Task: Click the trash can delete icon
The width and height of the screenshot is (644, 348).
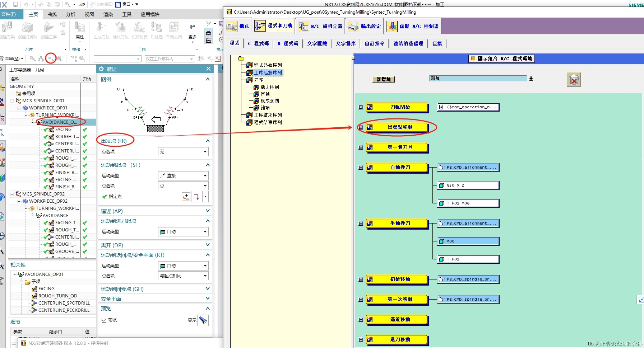Action: 574,79
